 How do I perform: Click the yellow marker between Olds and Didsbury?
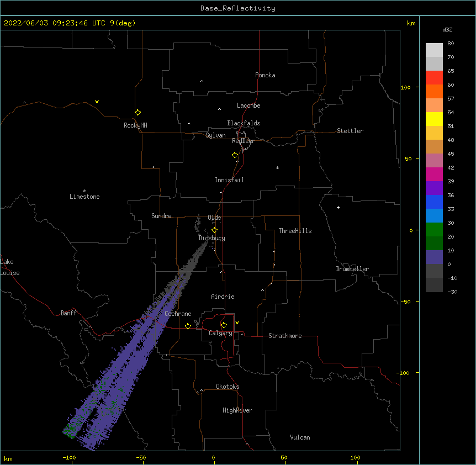(214, 230)
